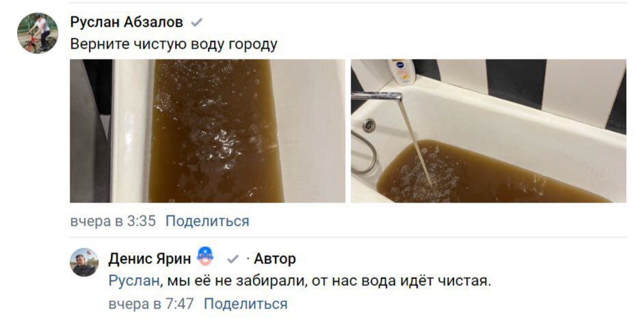Click the blue Руслан mention in the reply
This screenshot has width=644, height=329.
(133, 281)
